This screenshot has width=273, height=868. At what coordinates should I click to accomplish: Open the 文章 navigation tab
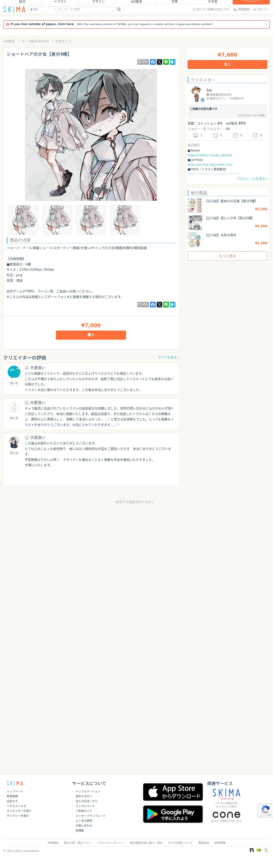(174, 2)
